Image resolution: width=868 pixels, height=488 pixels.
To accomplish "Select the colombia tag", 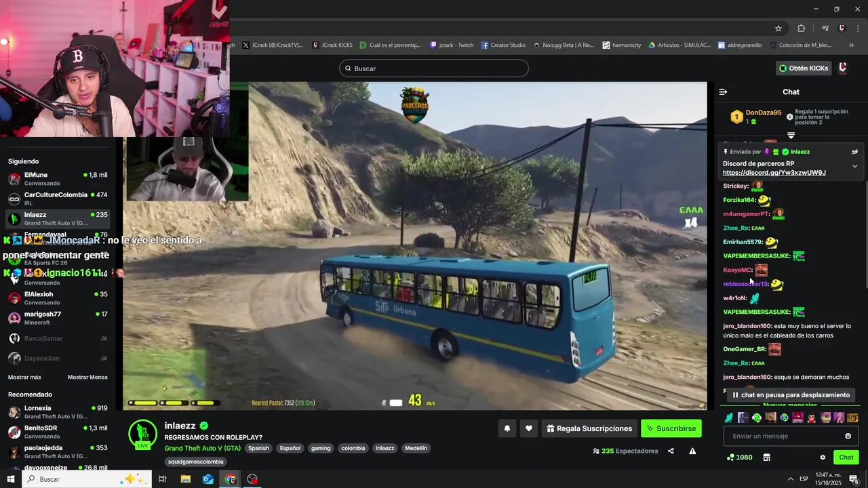I will (353, 448).
